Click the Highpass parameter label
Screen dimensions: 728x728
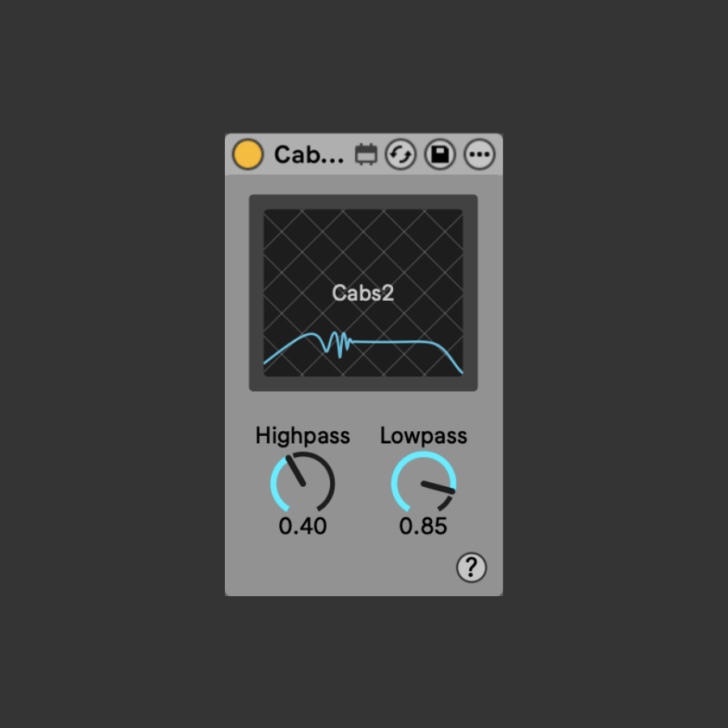(303, 436)
